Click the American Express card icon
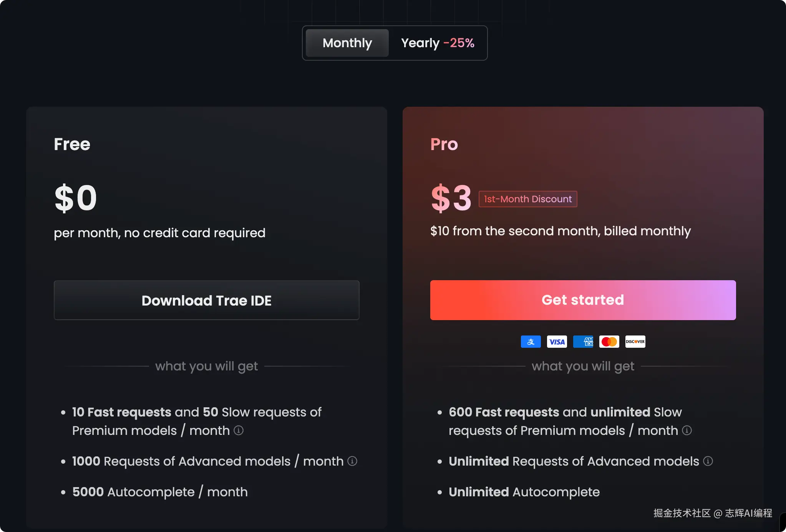The height and width of the screenshot is (532, 786). pyautogui.click(x=583, y=342)
